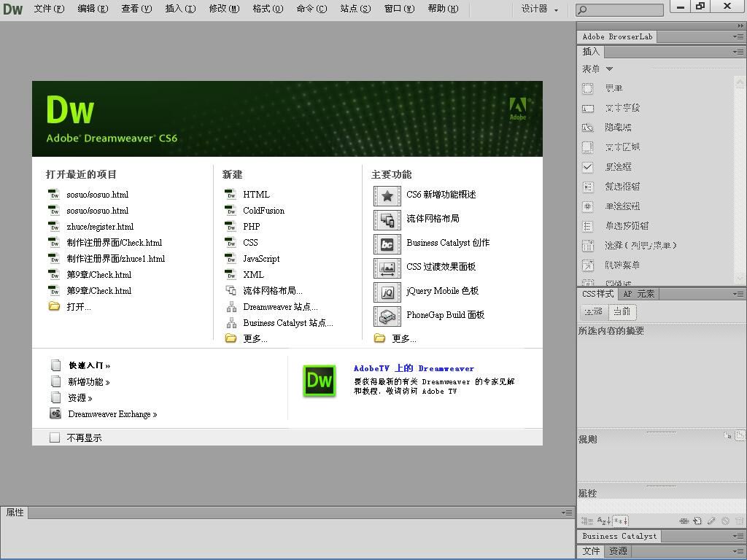Open the 命令(C) menu
Image resolution: width=747 pixels, height=560 pixels.
311,9
